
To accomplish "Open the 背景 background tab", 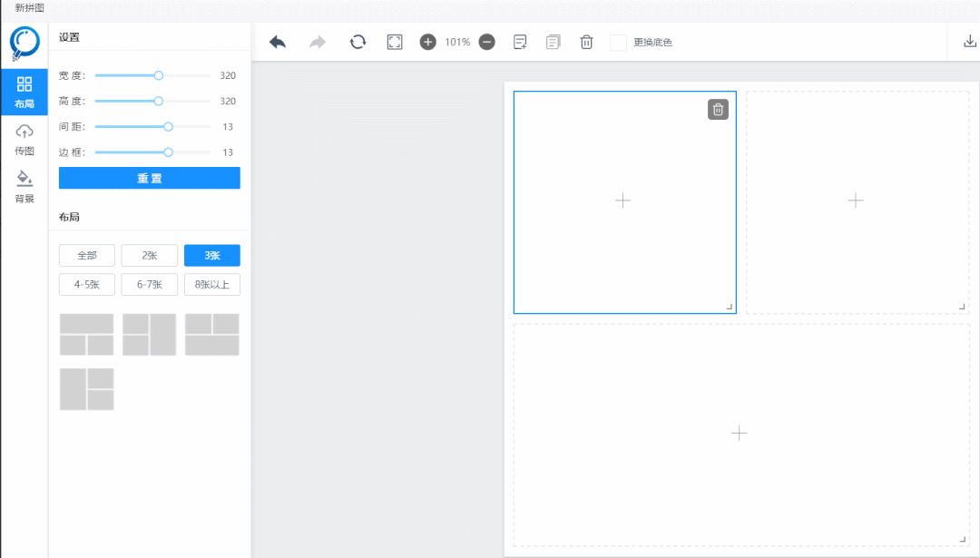I will pyautogui.click(x=24, y=187).
